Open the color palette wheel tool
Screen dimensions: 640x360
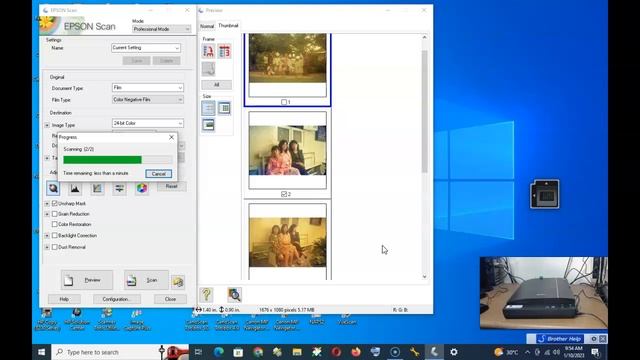click(x=142, y=188)
